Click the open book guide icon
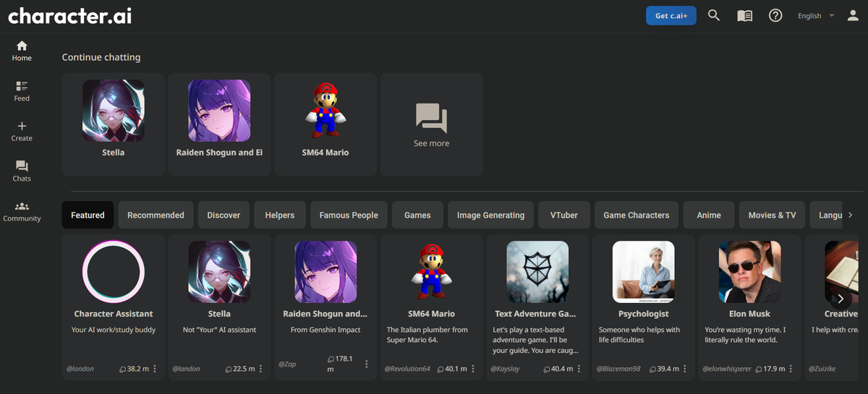The image size is (868, 394). (x=744, y=16)
